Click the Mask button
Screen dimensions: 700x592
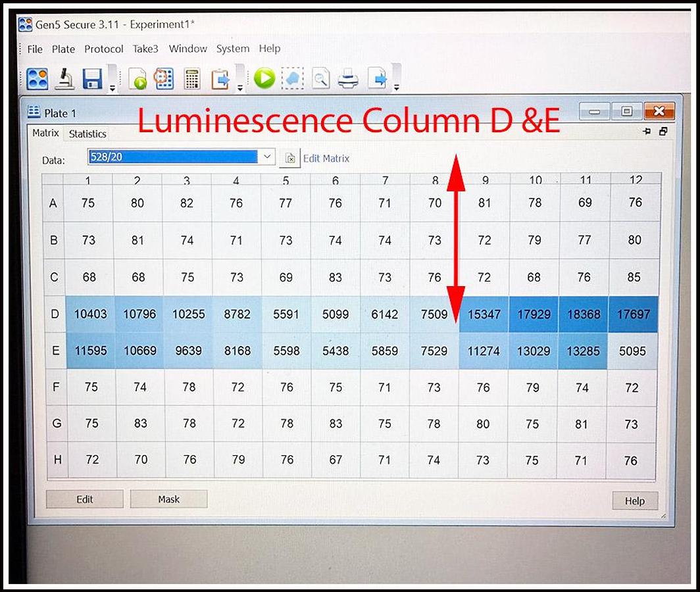[168, 499]
